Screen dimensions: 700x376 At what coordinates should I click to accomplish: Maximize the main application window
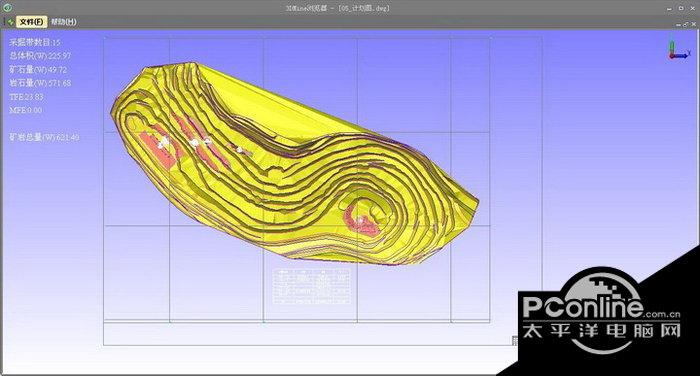tap(681, 8)
